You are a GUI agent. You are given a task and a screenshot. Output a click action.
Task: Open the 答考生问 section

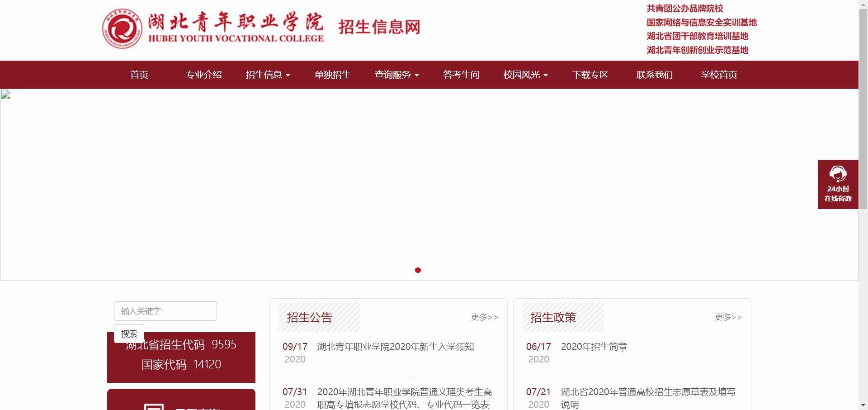pyautogui.click(x=461, y=75)
